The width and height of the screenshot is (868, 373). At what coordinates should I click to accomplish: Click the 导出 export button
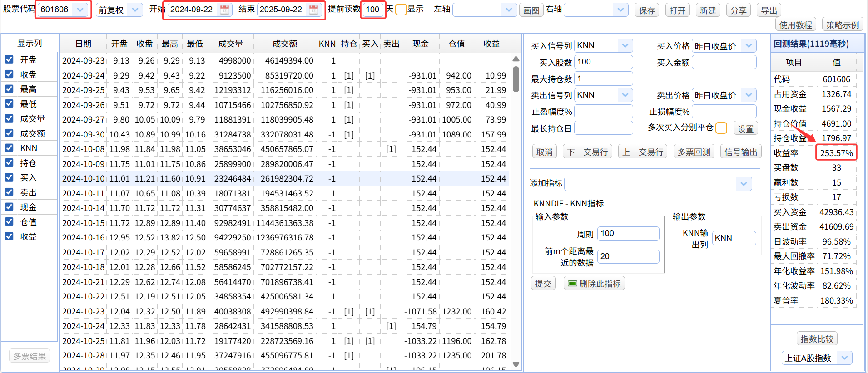[769, 10]
